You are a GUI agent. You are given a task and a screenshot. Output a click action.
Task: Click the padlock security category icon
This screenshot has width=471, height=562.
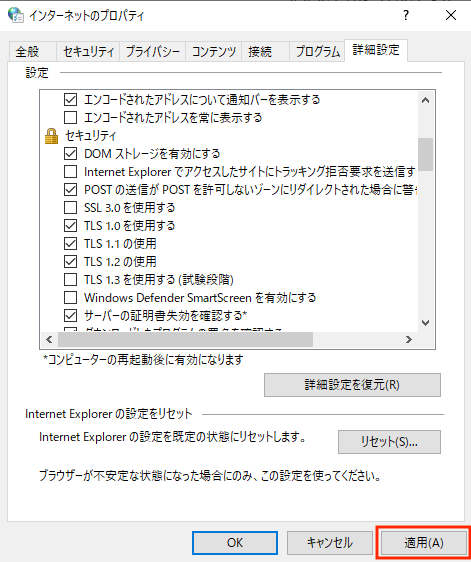click(x=51, y=136)
